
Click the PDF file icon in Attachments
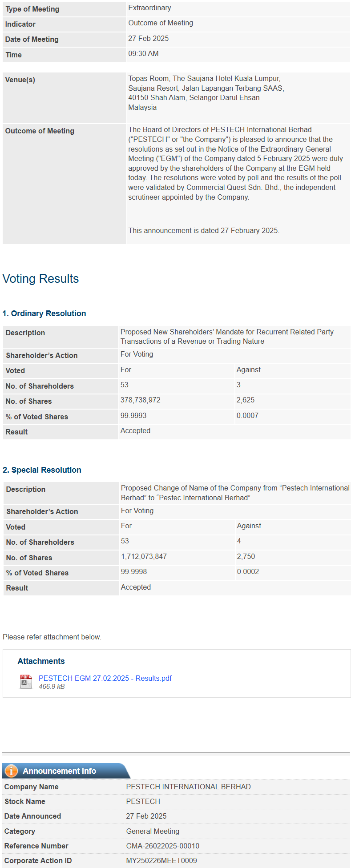click(26, 682)
